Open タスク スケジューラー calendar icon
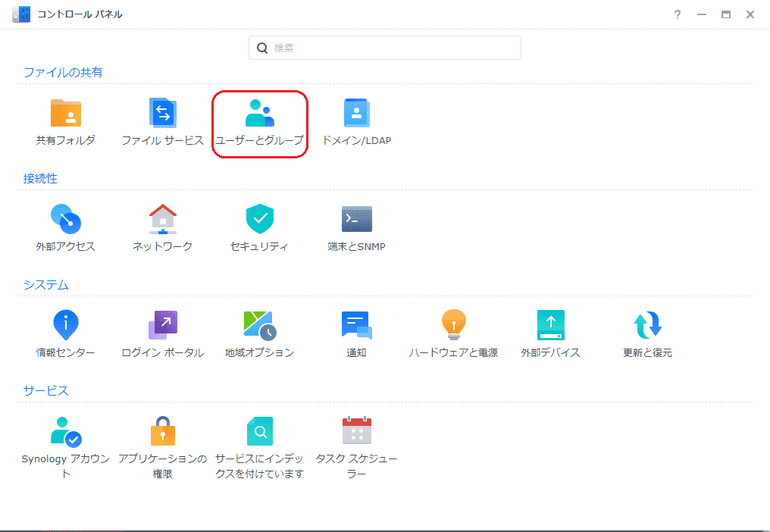Image resolution: width=770 pixels, height=532 pixels. (356, 430)
